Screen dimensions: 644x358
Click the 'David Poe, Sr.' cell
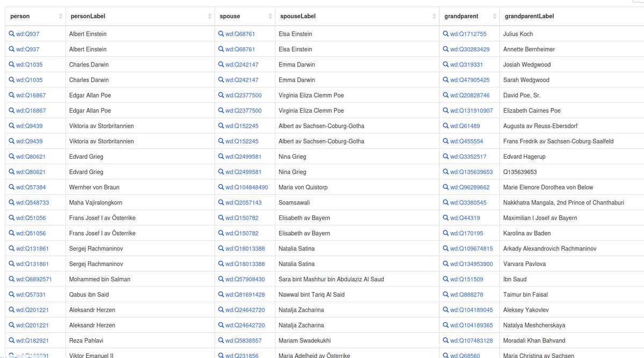(572, 95)
